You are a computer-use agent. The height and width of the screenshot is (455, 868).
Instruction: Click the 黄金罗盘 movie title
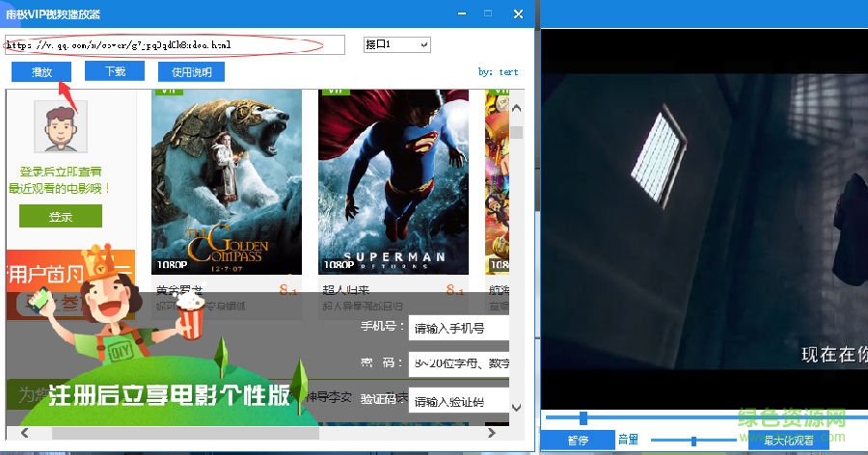[x=179, y=290]
